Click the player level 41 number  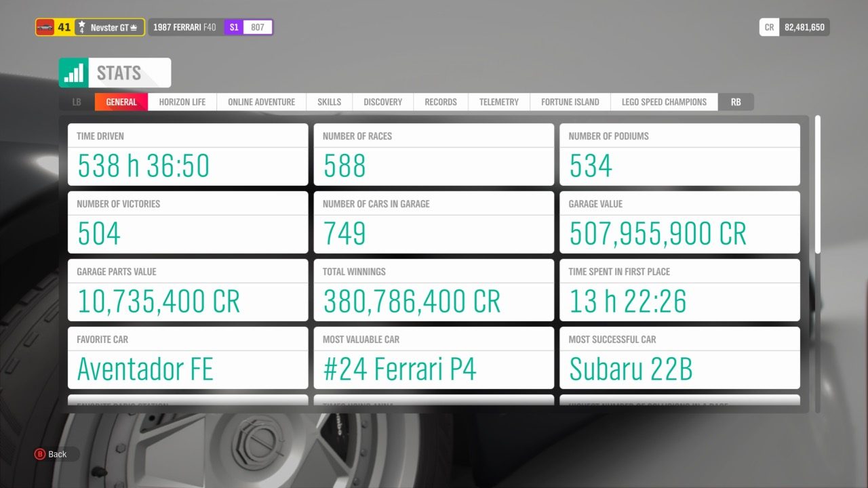pyautogui.click(x=64, y=28)
